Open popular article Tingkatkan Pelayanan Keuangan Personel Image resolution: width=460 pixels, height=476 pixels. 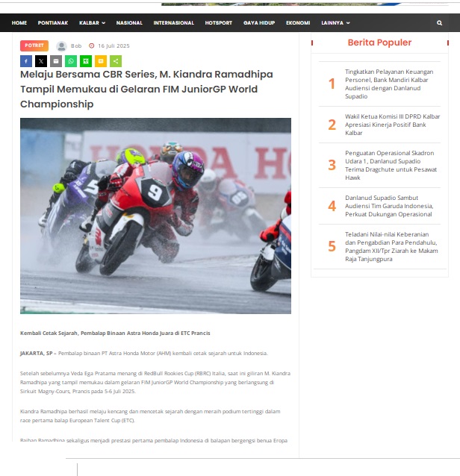coord(389,84)
